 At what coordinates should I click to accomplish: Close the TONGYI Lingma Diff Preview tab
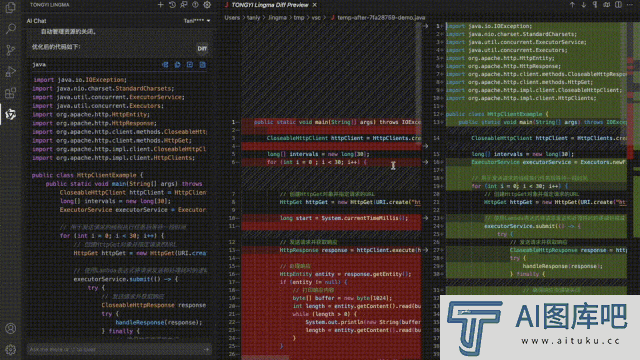[x=315, y=5]
